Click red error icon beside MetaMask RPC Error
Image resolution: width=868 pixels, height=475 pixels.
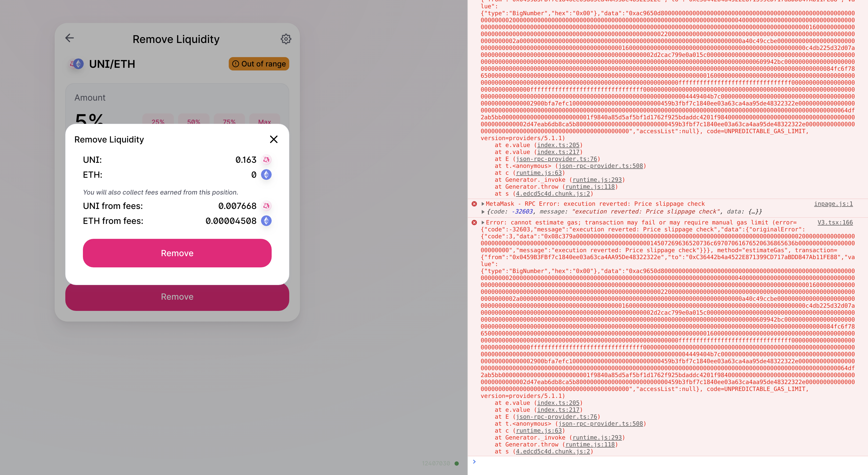474,204
